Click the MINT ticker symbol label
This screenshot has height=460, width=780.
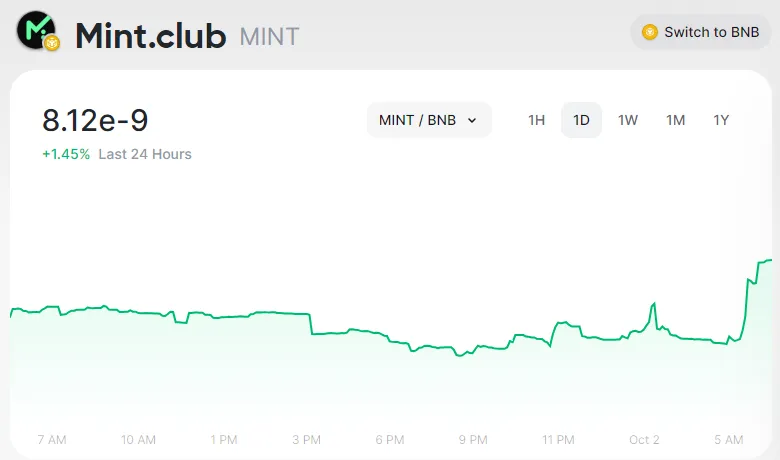click(x=270, y=37)
